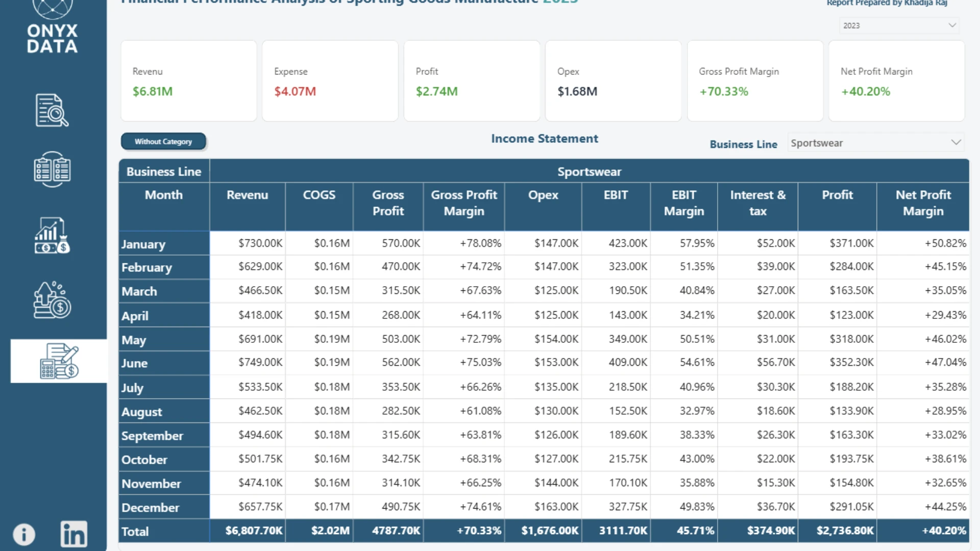Select the Total row label
The width and height of the screenshot is (980, 551).
[x=135, y=532]
